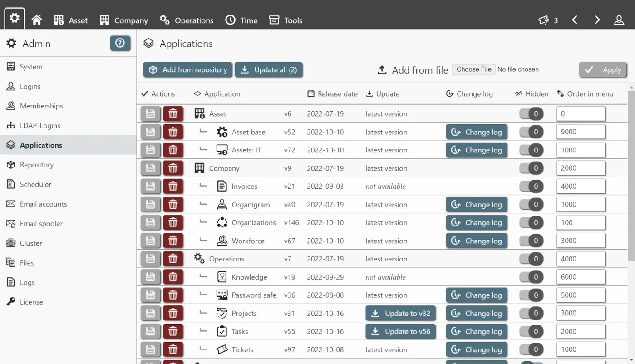Open Change log for Assets: IT
This screenshot has height=364, width=635.
click(477, 150)
